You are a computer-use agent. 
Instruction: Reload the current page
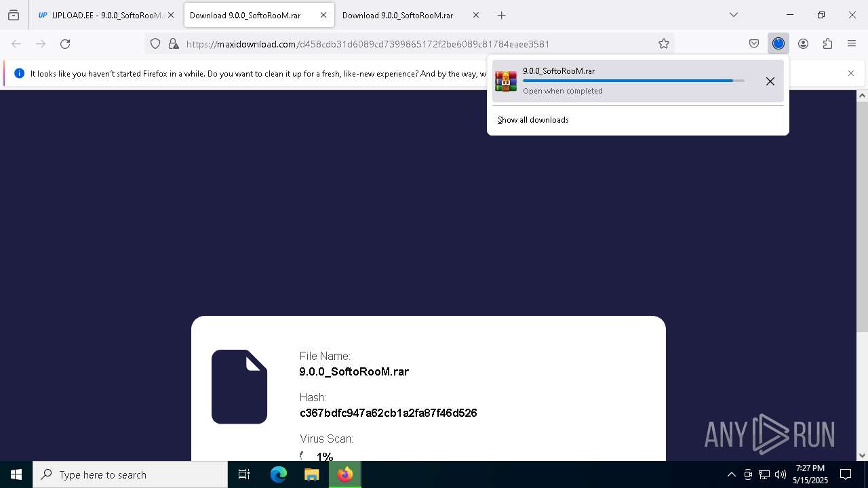click(65, 43)
